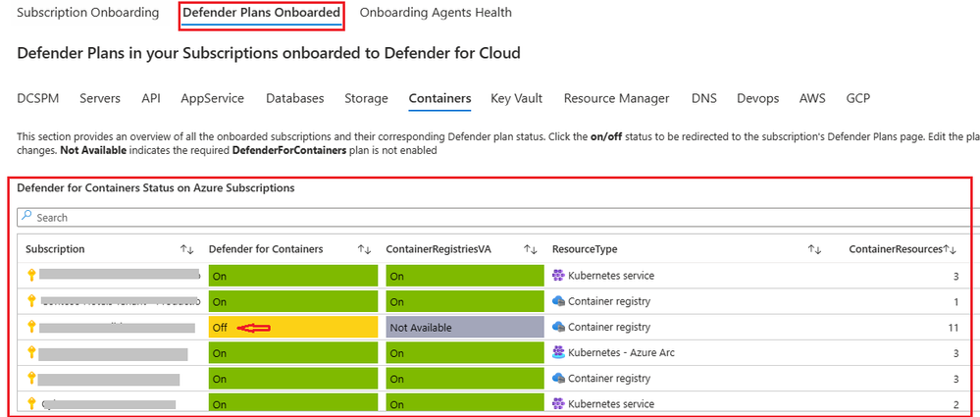Open the AppService plan tab
980x417 pixels.
[213, 98]
